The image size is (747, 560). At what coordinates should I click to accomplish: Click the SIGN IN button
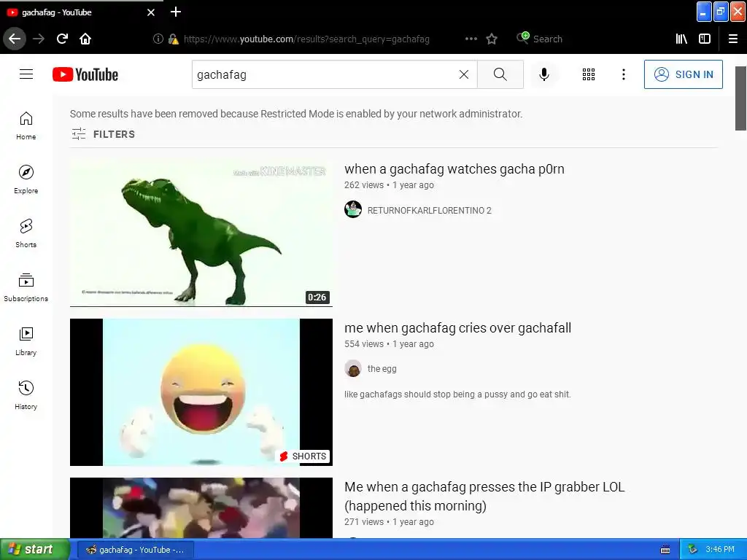click(x=683, y=74)
